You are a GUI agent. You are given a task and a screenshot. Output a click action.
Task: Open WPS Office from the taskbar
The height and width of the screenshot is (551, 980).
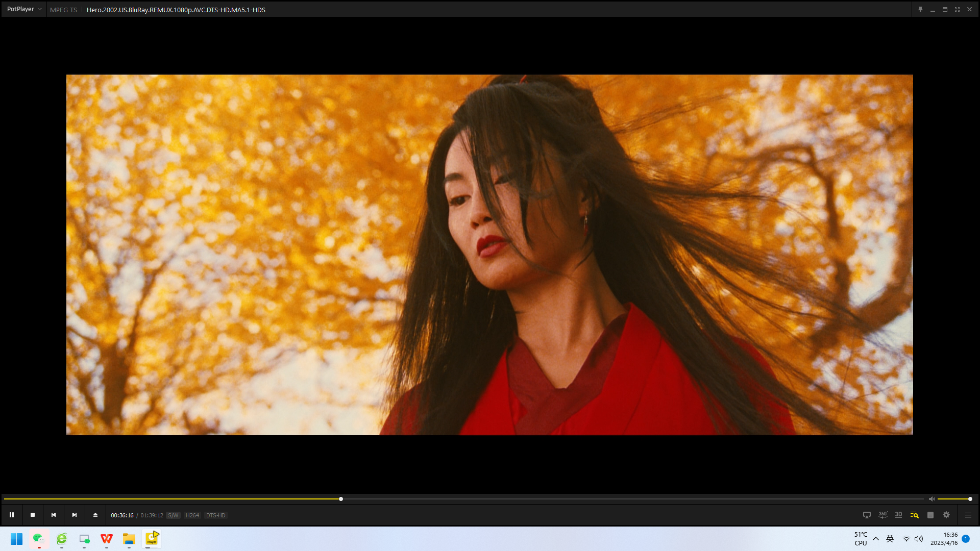tap(107, 539)
